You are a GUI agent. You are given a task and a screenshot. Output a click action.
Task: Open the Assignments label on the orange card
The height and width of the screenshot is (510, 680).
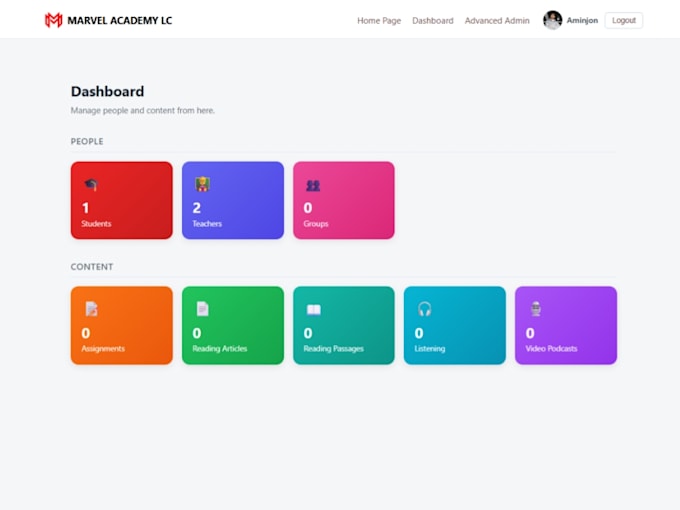point(103,349)
